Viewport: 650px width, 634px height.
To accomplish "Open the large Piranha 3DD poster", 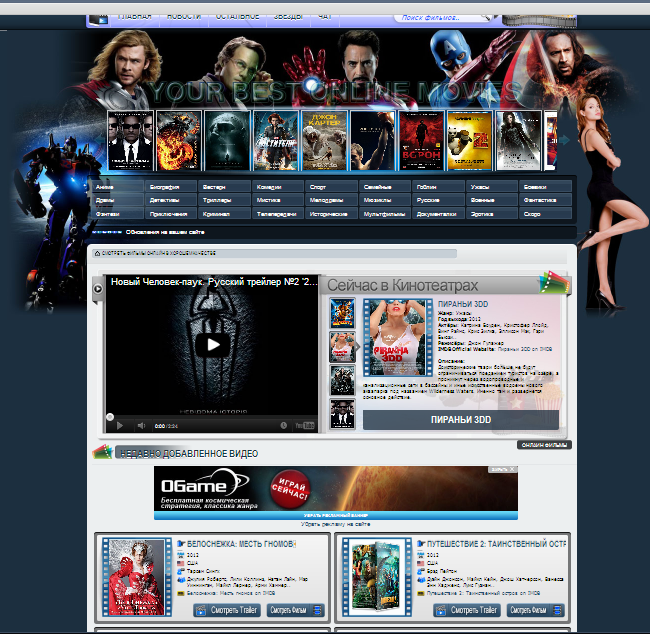I will point(398,338).
